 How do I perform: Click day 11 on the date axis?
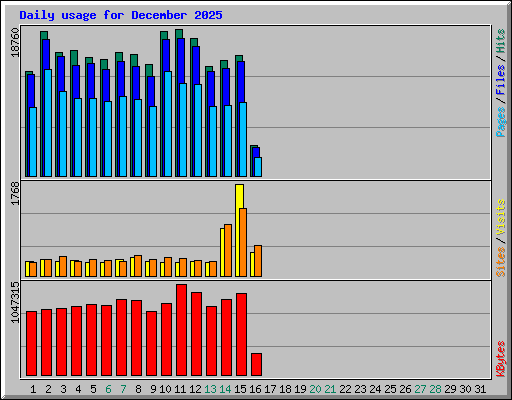(x=180, y=389)
